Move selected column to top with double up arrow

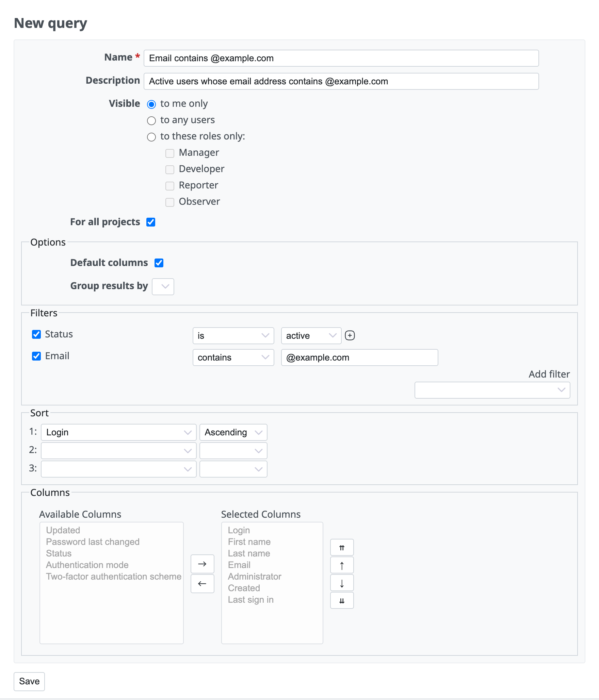pos(342,548)
